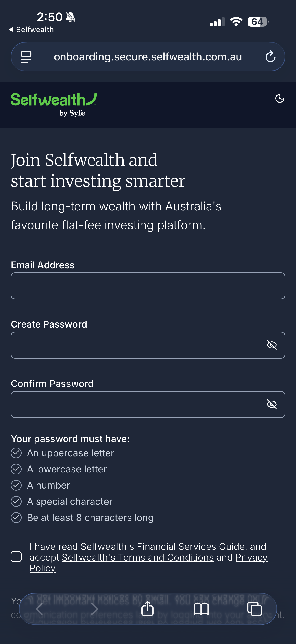Image resolution: width=296 pixels, height=644 pixels.
Task: Tap the Selfwealth by Syfe logo
Action: pos(54,105)
